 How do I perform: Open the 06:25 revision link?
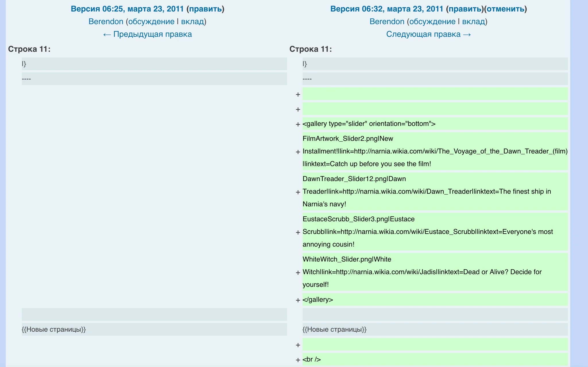(127, 9)
